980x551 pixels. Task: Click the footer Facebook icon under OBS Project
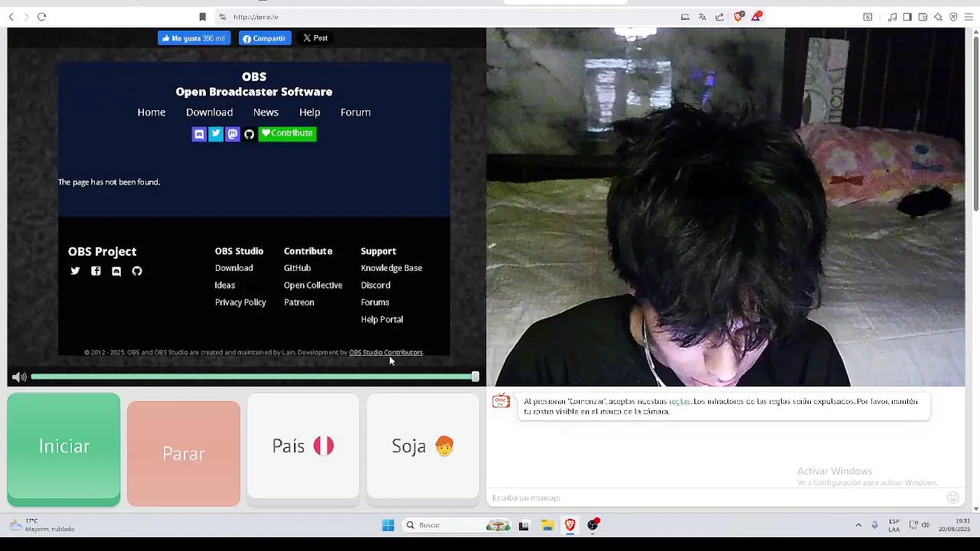point(96,271)
